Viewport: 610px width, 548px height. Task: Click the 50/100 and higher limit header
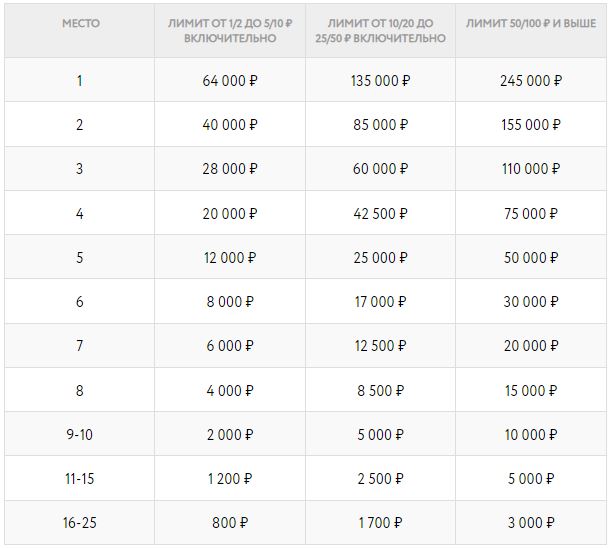pos(530,21)
